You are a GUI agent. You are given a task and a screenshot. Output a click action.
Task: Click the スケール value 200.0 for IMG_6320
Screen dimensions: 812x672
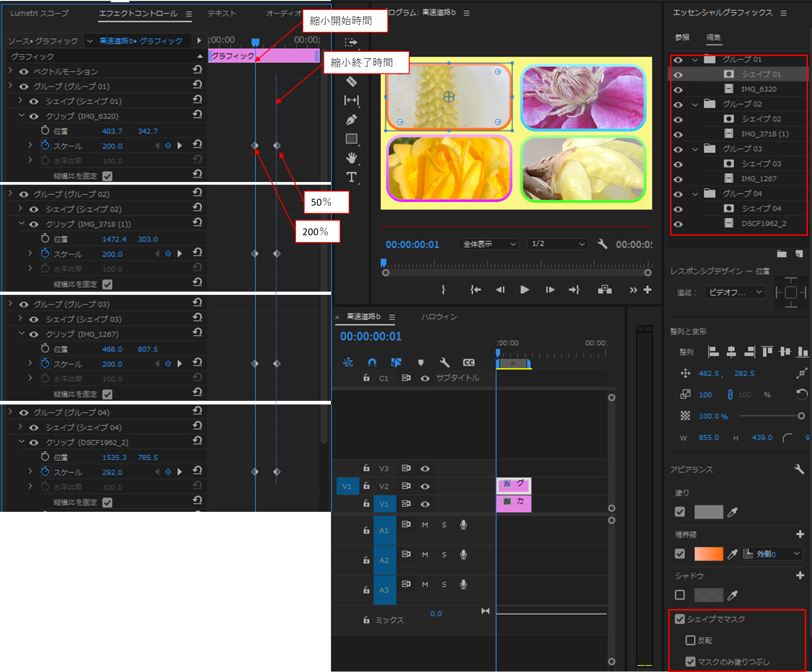coord(112,146)
